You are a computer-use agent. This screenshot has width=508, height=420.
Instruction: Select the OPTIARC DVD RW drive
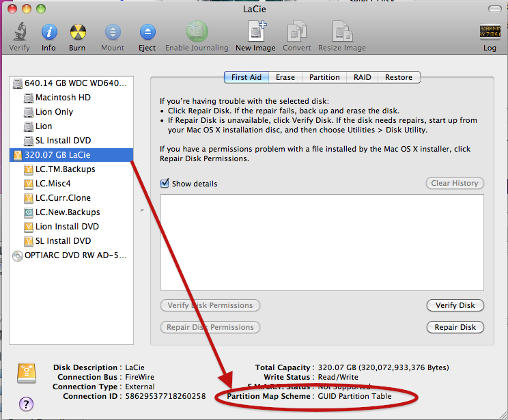coord(71,255)
